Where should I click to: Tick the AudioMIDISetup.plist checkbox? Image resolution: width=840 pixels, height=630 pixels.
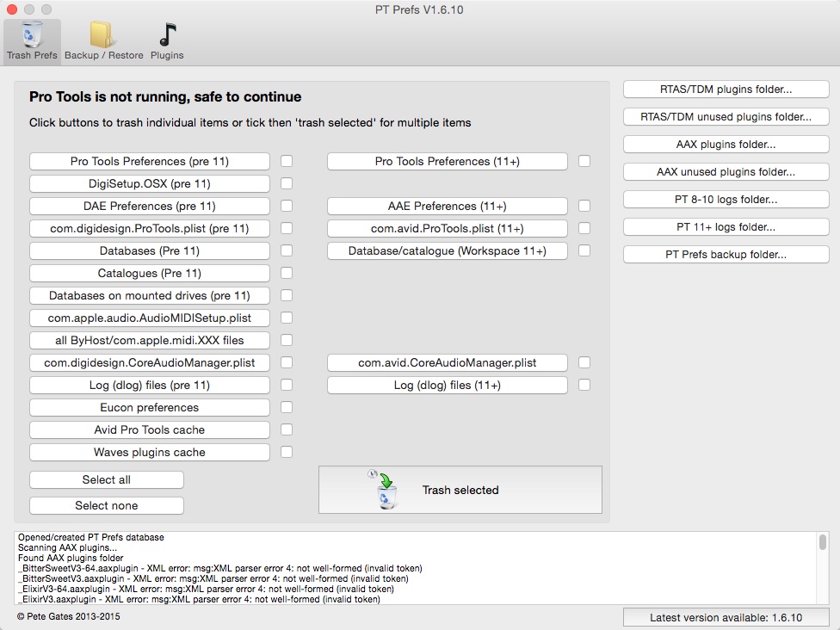click(287, 318)
